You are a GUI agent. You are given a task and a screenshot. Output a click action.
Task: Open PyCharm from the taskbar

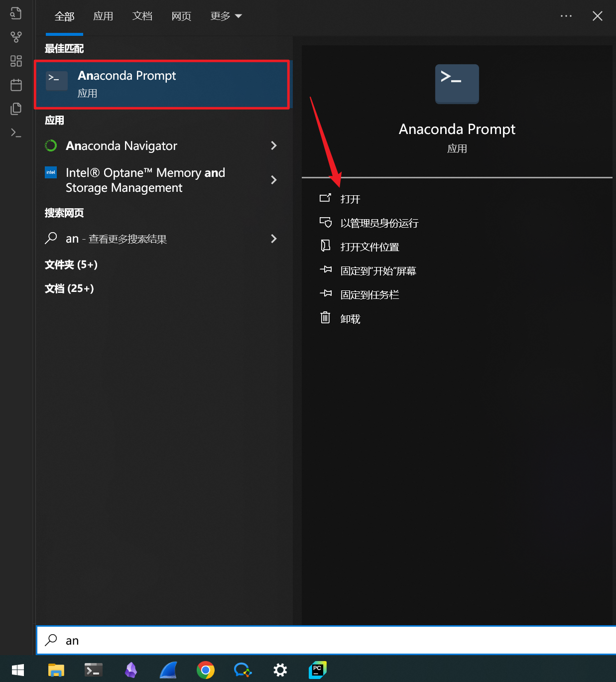tap(317, 670)
